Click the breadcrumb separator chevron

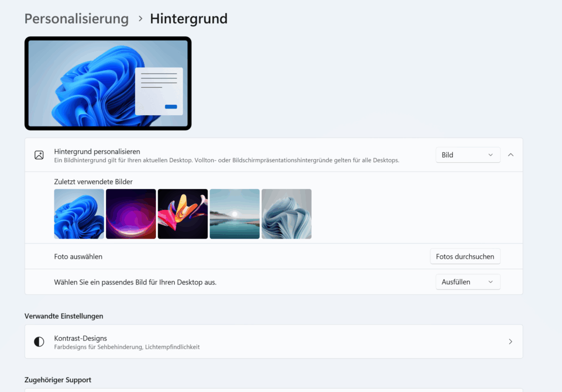click(x=140, y=19)
